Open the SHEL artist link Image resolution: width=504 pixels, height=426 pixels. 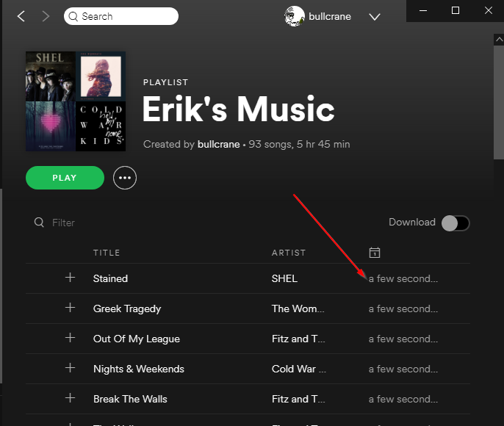coord(284,278)
